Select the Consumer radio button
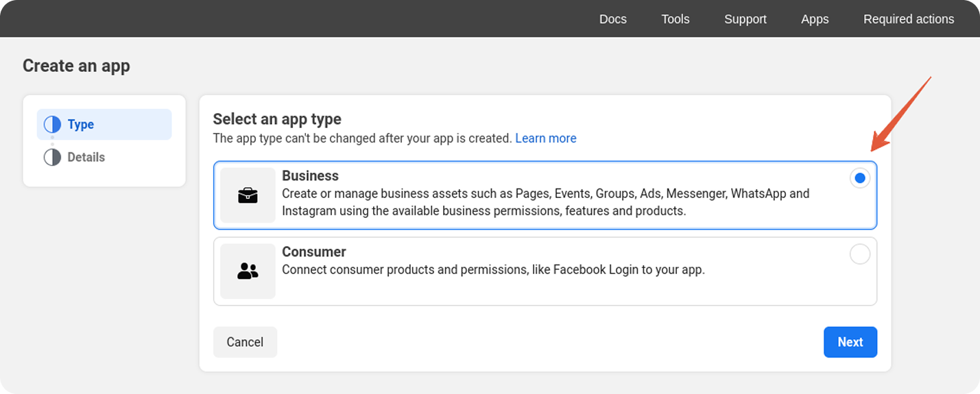This screenshot has width=980, height=394. [x=860, y=254]
